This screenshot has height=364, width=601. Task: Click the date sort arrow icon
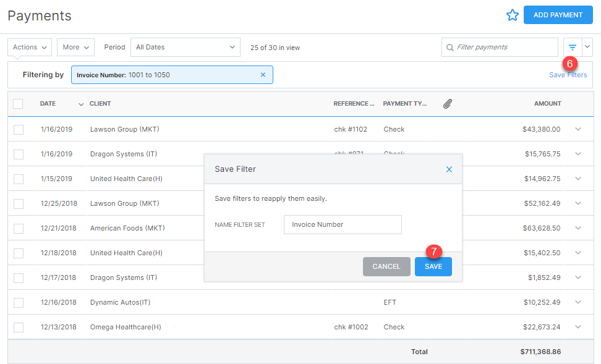click(81, 104)
